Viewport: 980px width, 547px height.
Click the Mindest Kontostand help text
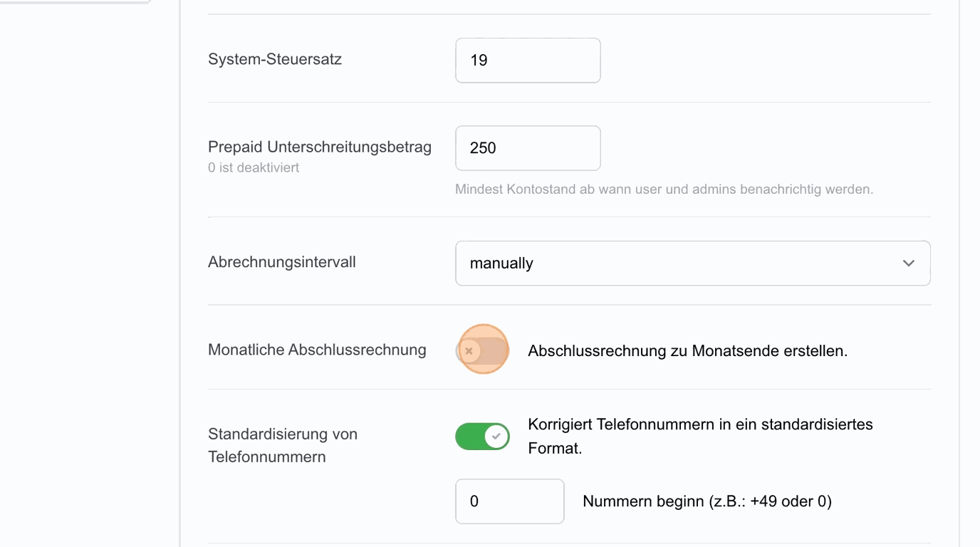(664, 189)
